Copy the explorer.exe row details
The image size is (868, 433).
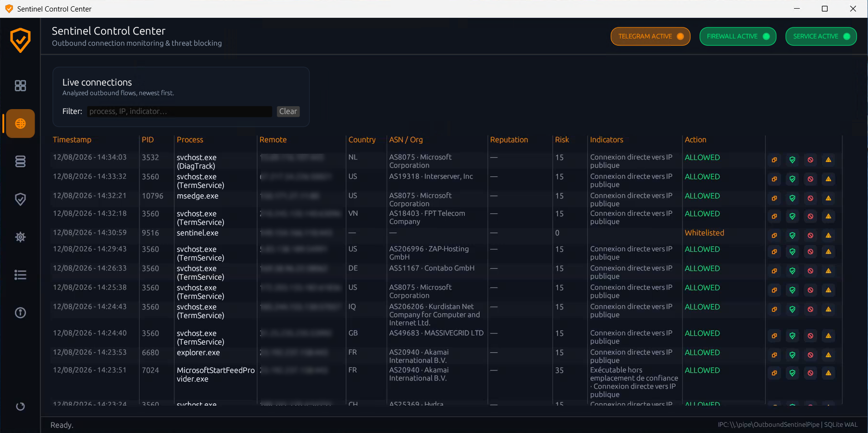(774, 355)
